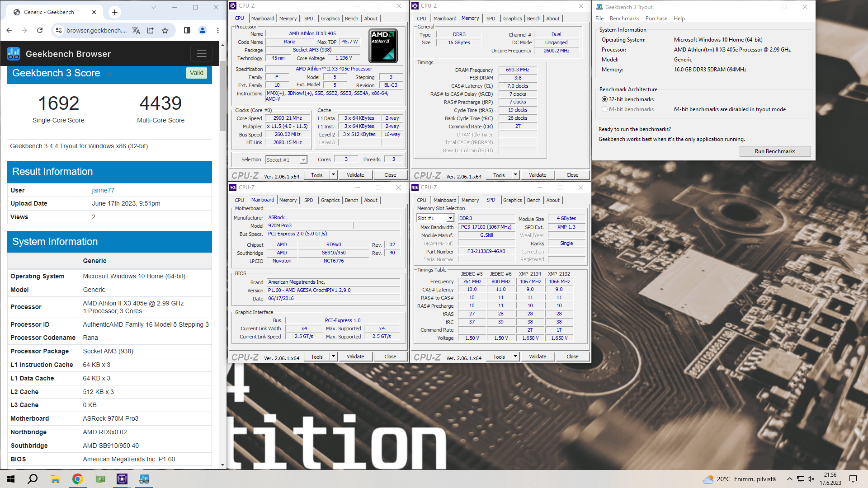The height and width of the screenshot is (488, 868).
Task: Open Memory tab in SPD CPU-Z window
Action: coord(470,200)
